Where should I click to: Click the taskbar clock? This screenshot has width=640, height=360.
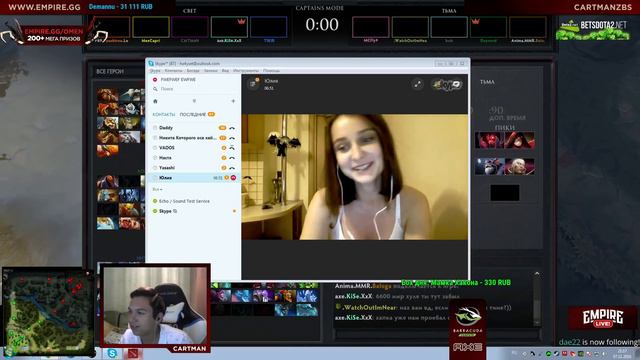tap(623, 353)
